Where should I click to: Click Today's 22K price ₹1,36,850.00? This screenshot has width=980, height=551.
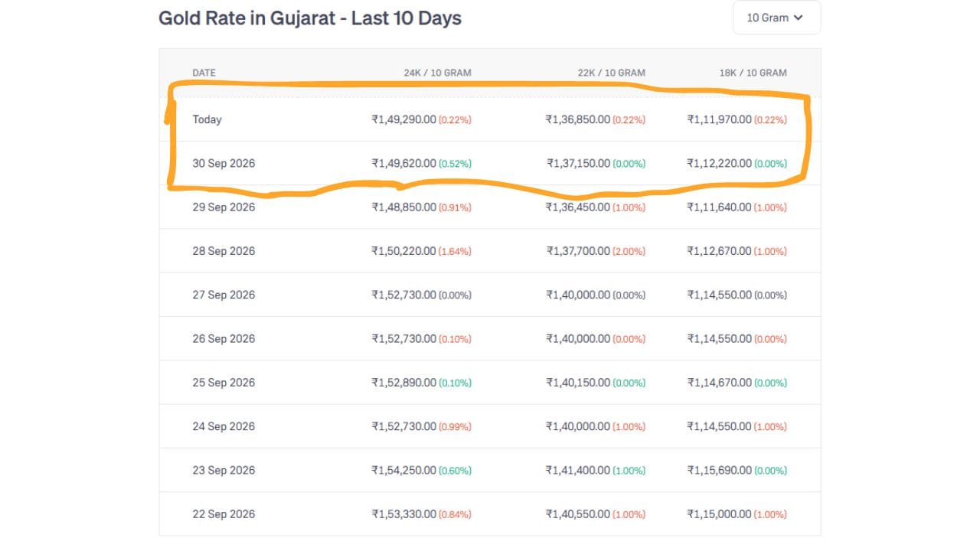[578, 119]
